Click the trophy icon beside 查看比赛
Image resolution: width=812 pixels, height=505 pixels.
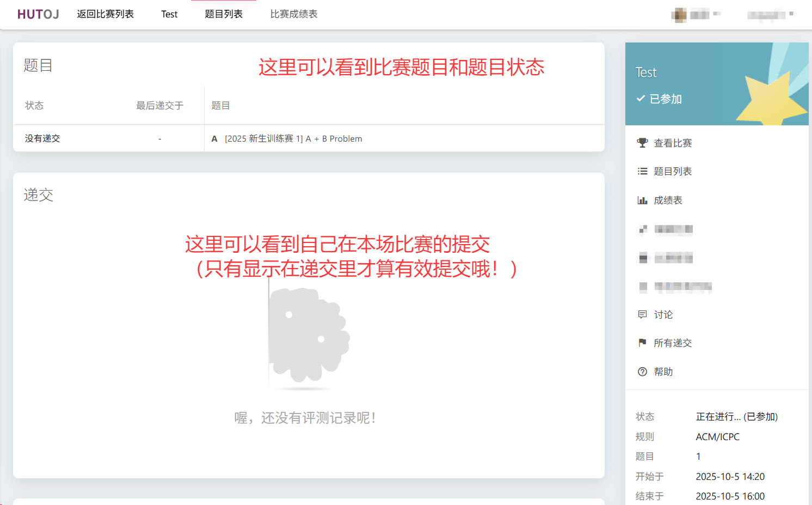642,143
